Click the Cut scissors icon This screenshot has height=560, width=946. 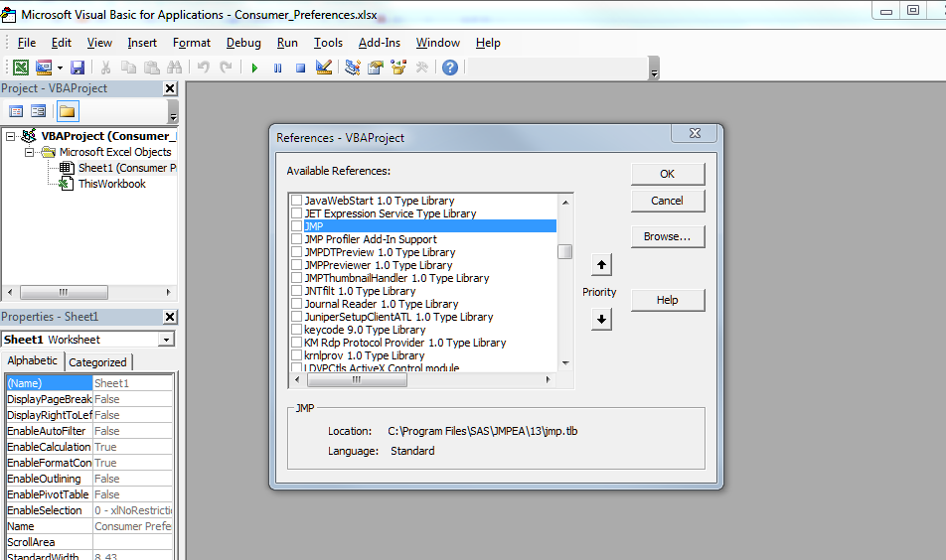coord(105,68)
